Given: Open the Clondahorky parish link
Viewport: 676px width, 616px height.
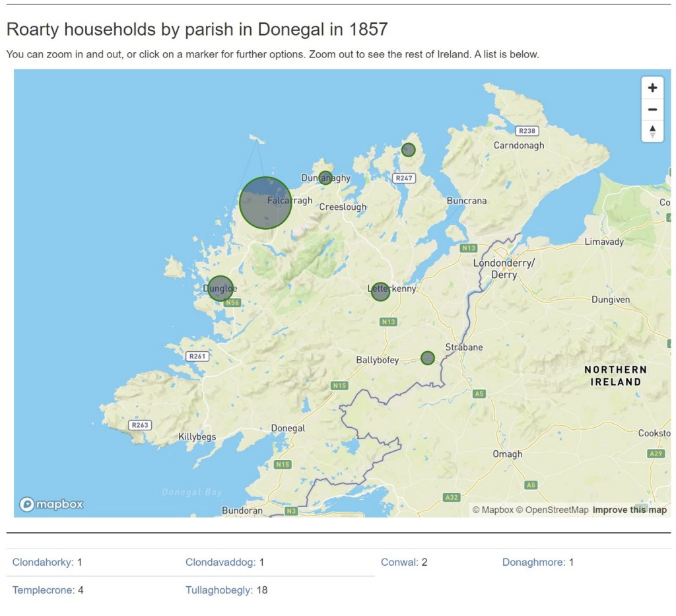Looking at the screenshot, I should click(x=43, y=563).
